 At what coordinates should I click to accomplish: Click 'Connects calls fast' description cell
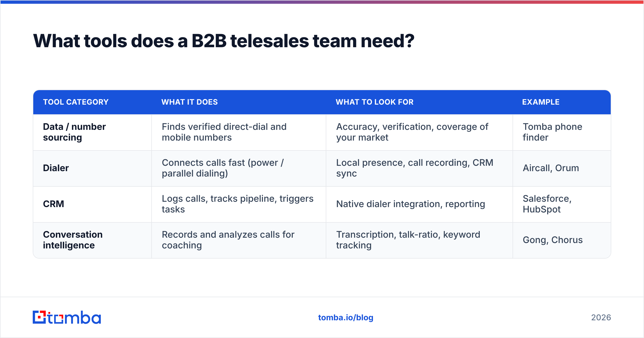239,168
